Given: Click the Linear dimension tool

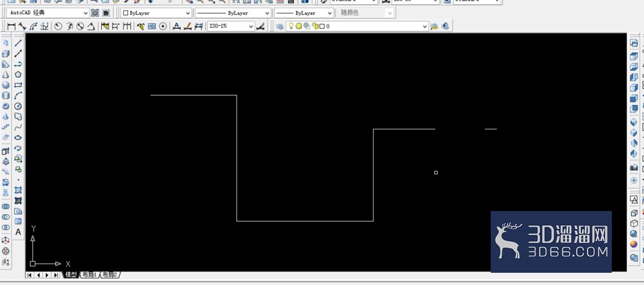Looking at the screenshot, I should 12,26.
